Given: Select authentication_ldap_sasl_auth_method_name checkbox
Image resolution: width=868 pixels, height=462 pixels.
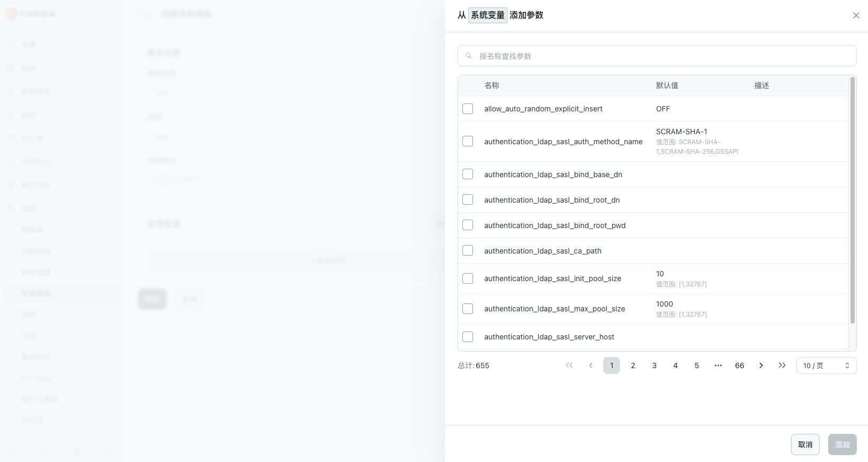Looking at the screenshot, I should (468, 141).
